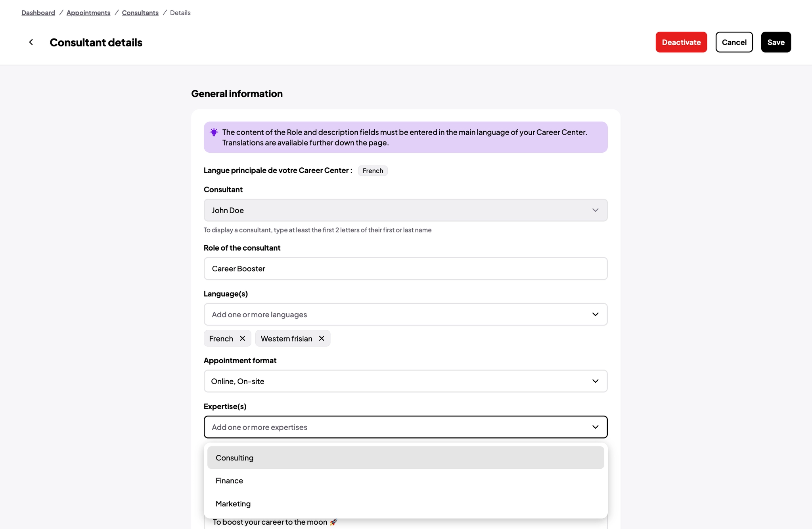Go back using the left chevron arrow
Image resolution: width=812 pixels, height=529 pixels.
click(31, 42)
